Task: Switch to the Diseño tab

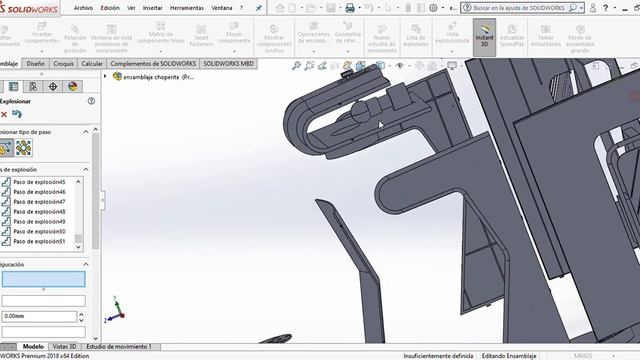Action: click(36, 64)
